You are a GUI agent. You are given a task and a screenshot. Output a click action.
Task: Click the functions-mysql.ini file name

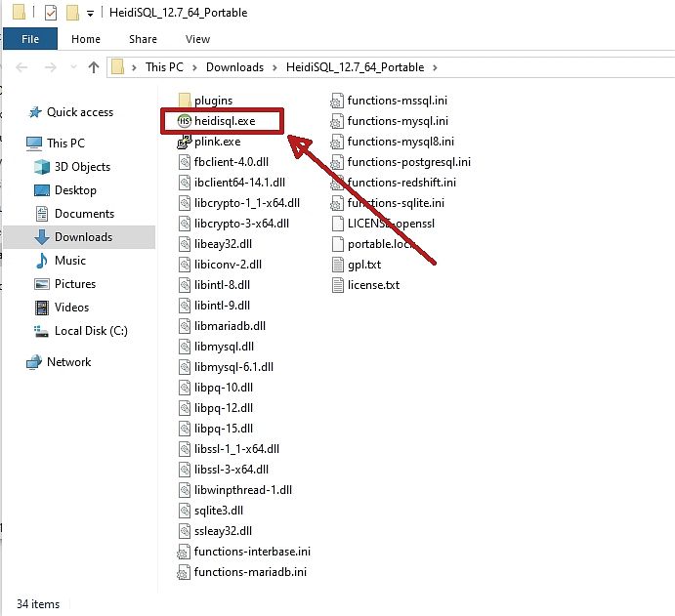[398, 121]
